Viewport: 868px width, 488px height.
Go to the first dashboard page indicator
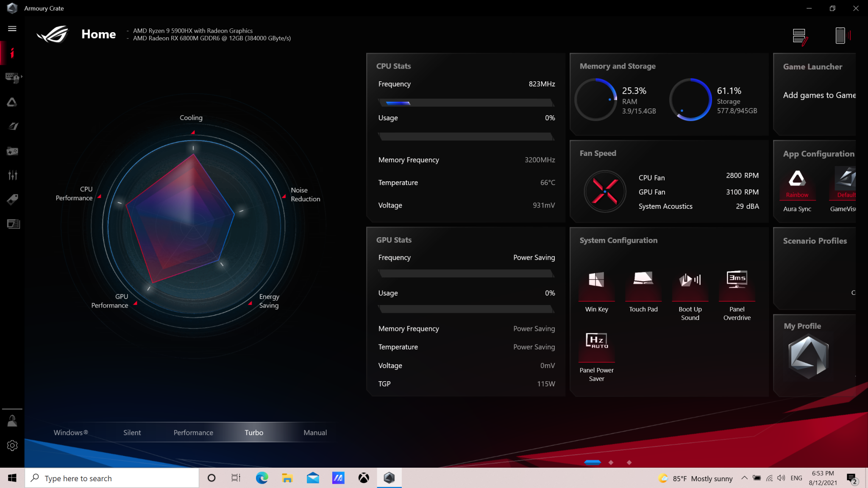593,463
